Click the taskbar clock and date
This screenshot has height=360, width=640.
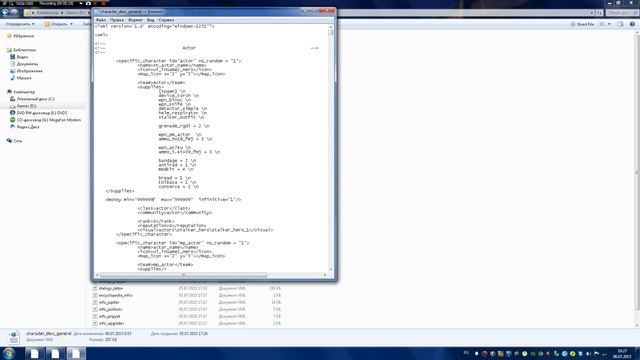coord(622,353)
